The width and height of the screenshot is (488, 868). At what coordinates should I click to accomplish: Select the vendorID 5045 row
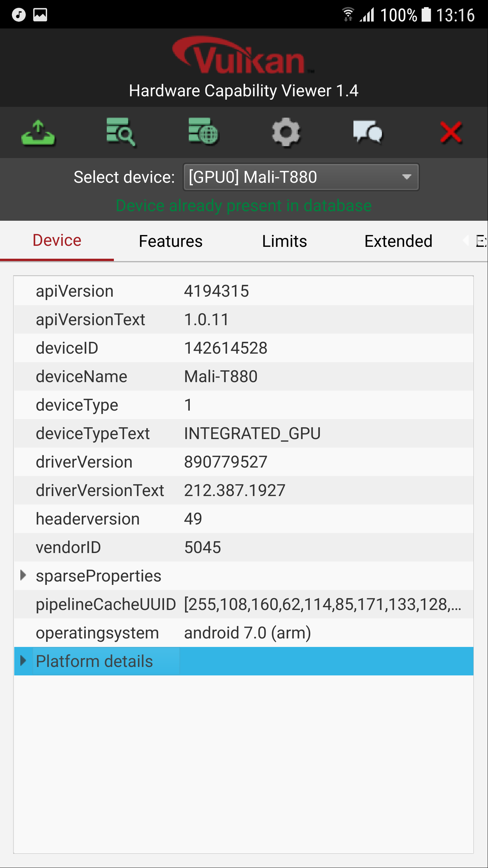pos(244,548)
